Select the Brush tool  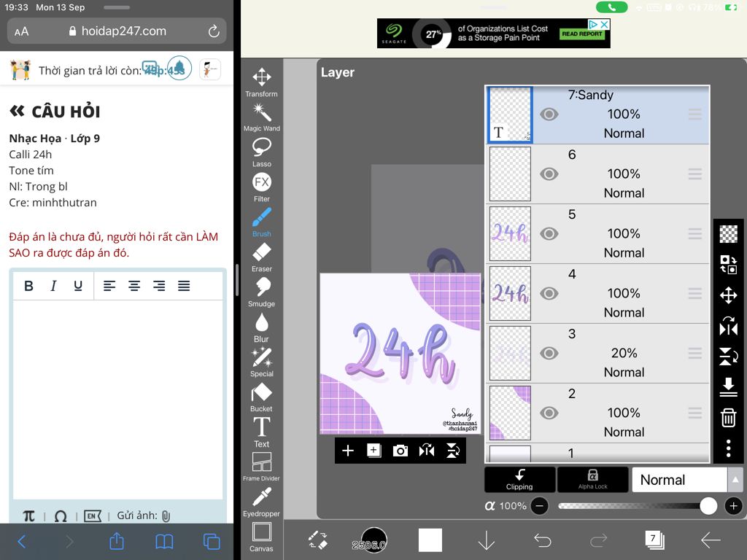point(262,222)
